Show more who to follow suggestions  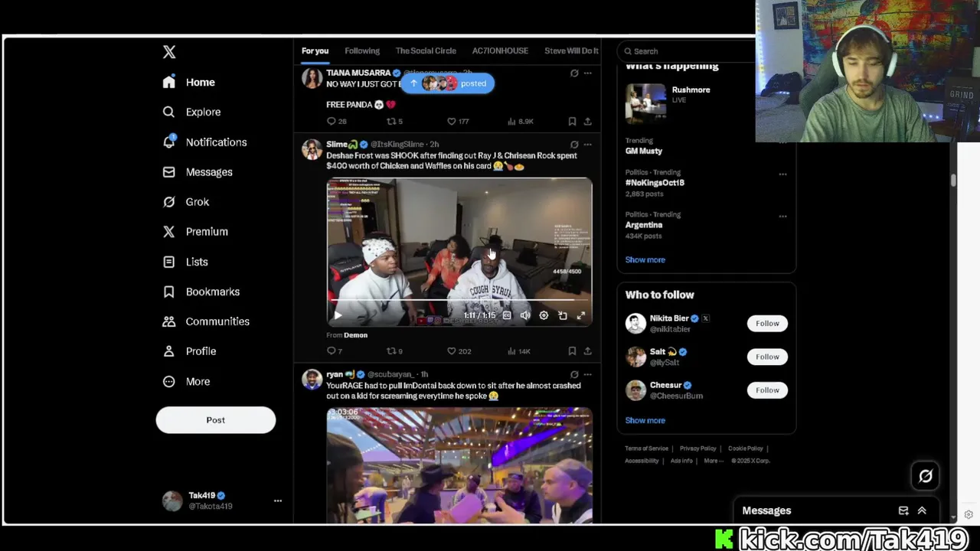pyautogui.click(x=645, y=420)
